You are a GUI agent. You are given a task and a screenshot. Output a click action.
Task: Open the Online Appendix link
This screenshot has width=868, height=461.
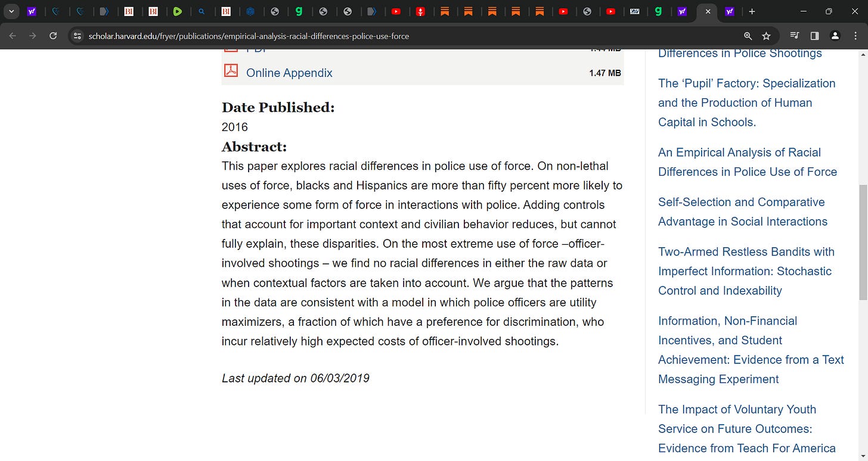[x=289, y=73]
